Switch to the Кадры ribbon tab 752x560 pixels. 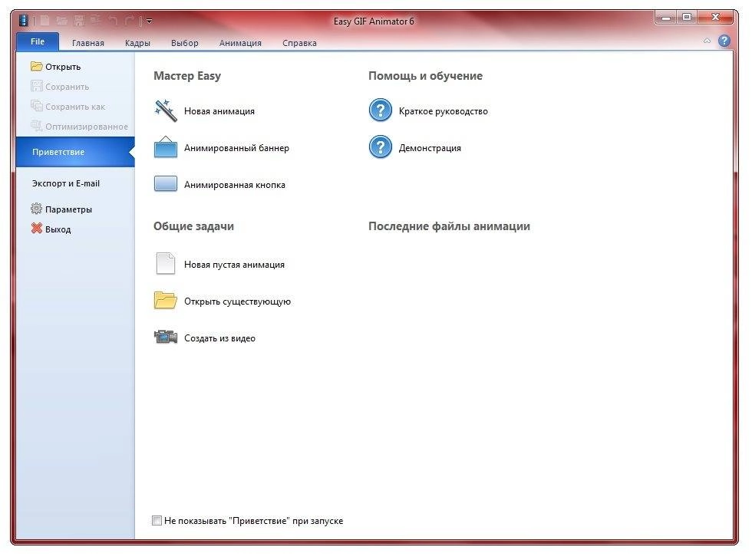(x=137, y=43)
